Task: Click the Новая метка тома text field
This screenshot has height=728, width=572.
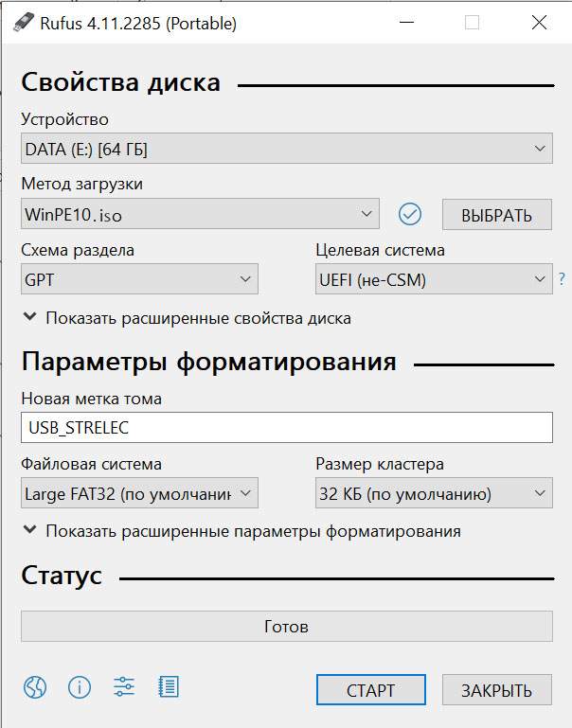Action: (286, 428)
